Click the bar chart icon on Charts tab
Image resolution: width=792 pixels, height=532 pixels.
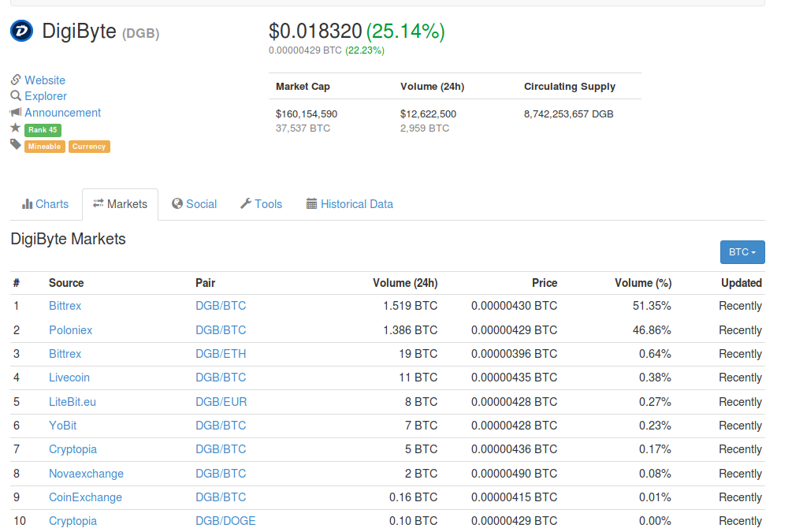(28, 204)
